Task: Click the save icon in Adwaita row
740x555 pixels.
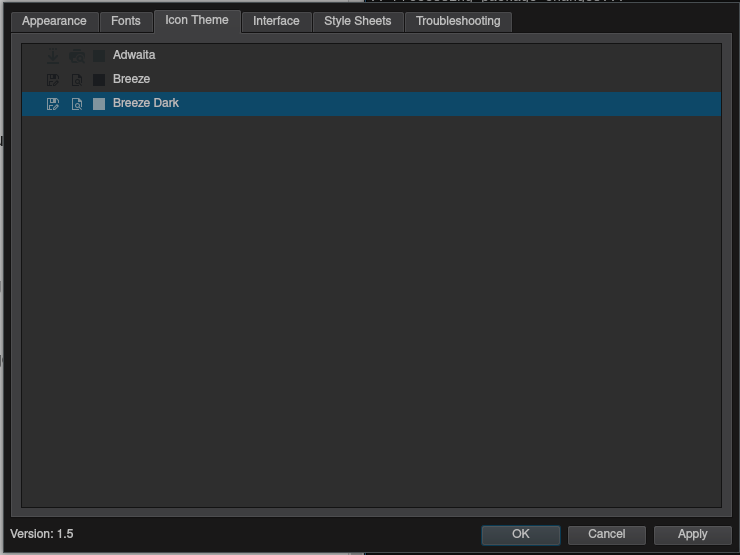Action: (53, 56)
